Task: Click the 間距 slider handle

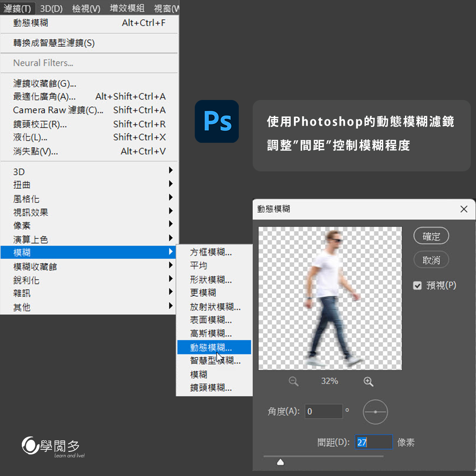Action: coord(280,462)
